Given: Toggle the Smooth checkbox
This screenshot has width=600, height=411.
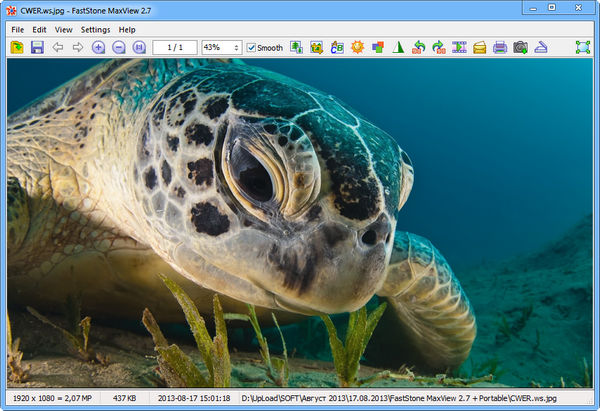Looking at the screenshot, I should 252,47.
